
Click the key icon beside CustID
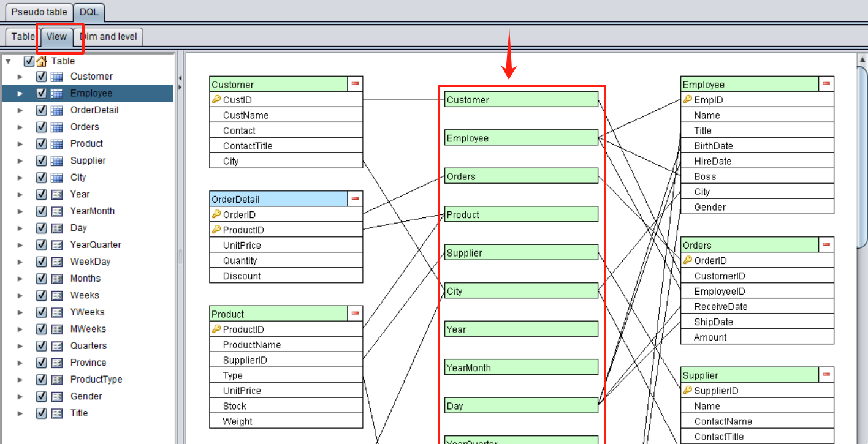216,100
